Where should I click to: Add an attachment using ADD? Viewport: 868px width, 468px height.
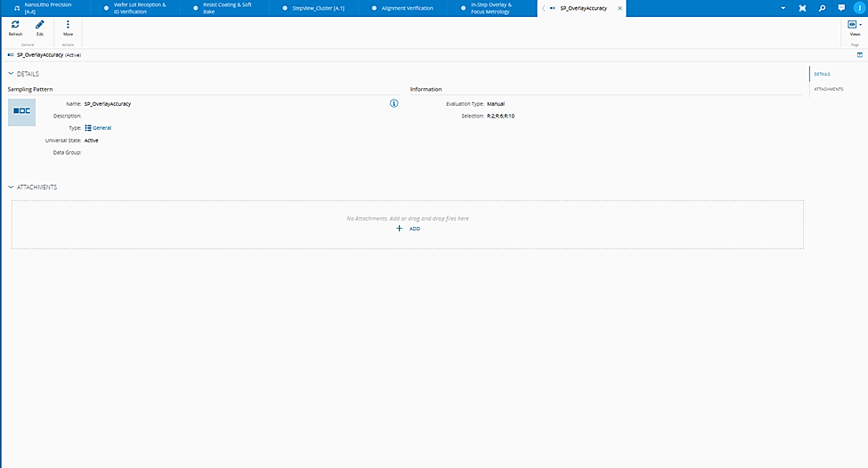click(408, 229)
